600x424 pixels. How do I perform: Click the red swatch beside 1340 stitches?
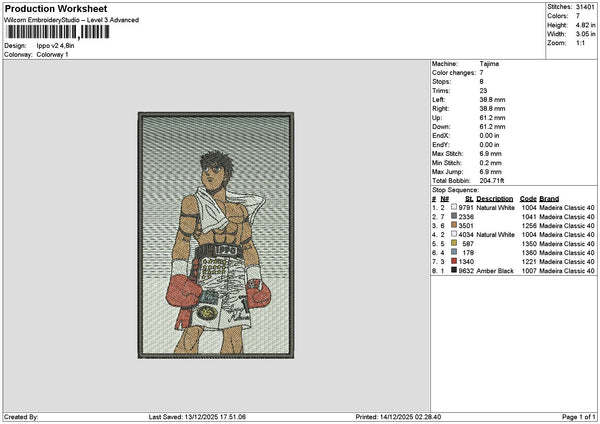(454, 261)
